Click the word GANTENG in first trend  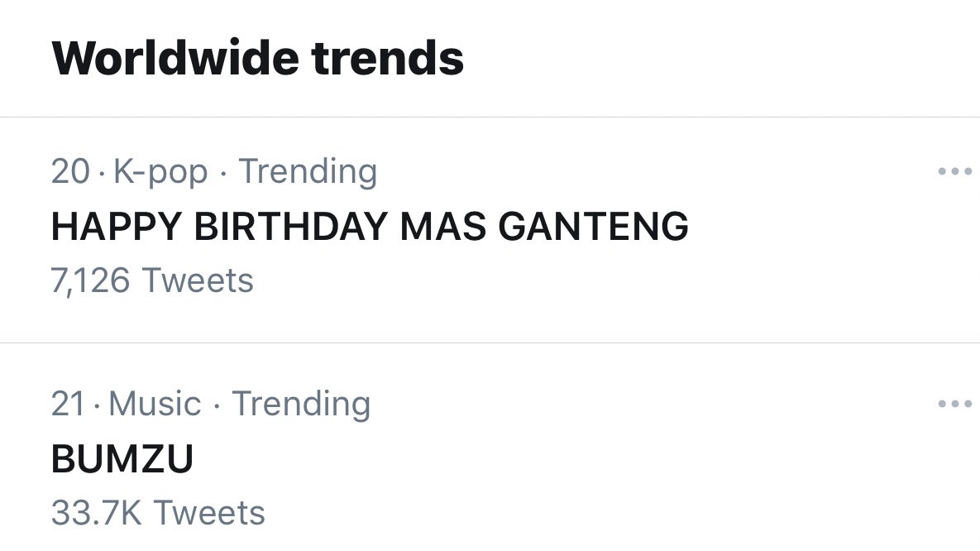point(595,226)
